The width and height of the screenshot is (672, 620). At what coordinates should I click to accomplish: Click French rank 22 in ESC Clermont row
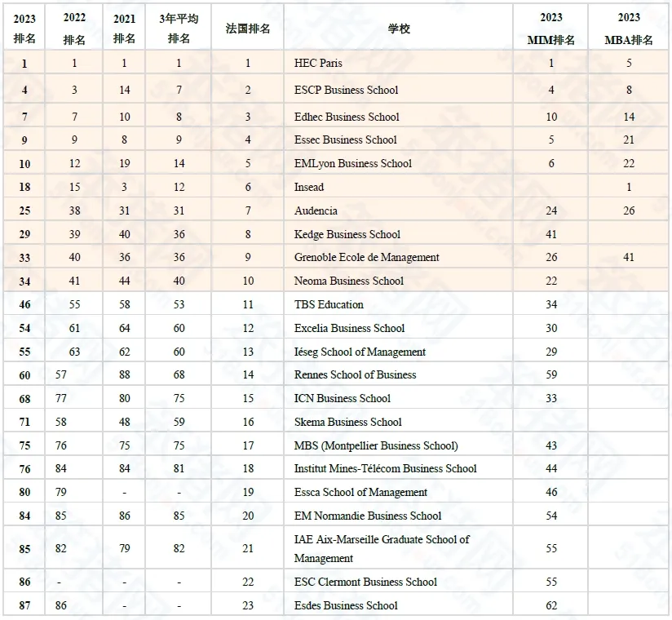click(x=248, y=582)
